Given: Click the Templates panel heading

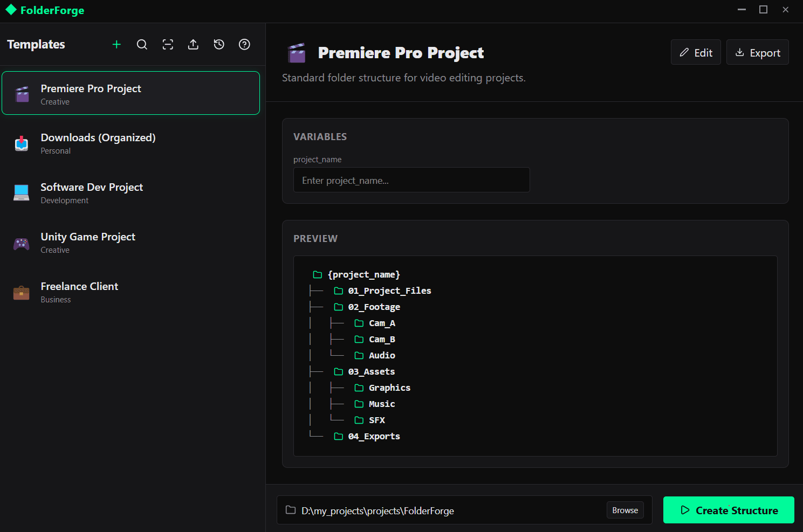Looking at the screenshot, I should (36, 45).
